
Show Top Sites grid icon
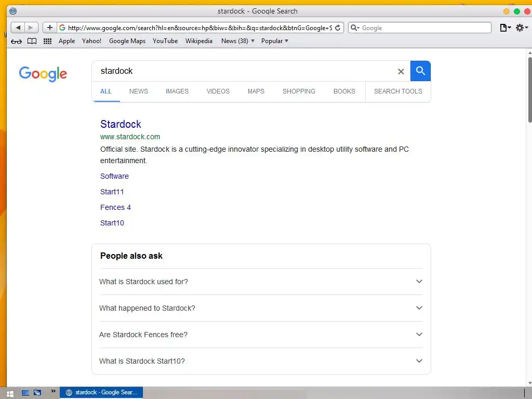pyautogui.click(x=47, y=41)
